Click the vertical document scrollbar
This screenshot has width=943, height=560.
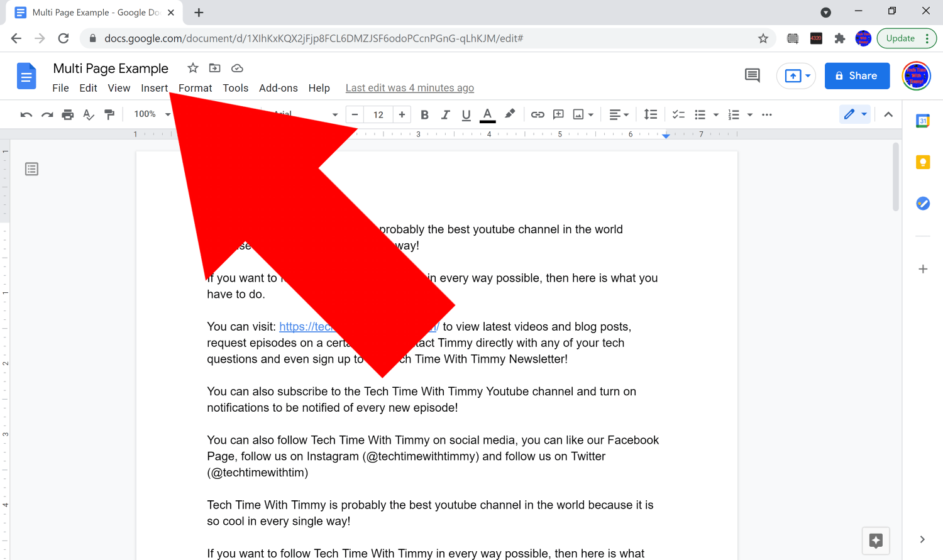point(896,177)
